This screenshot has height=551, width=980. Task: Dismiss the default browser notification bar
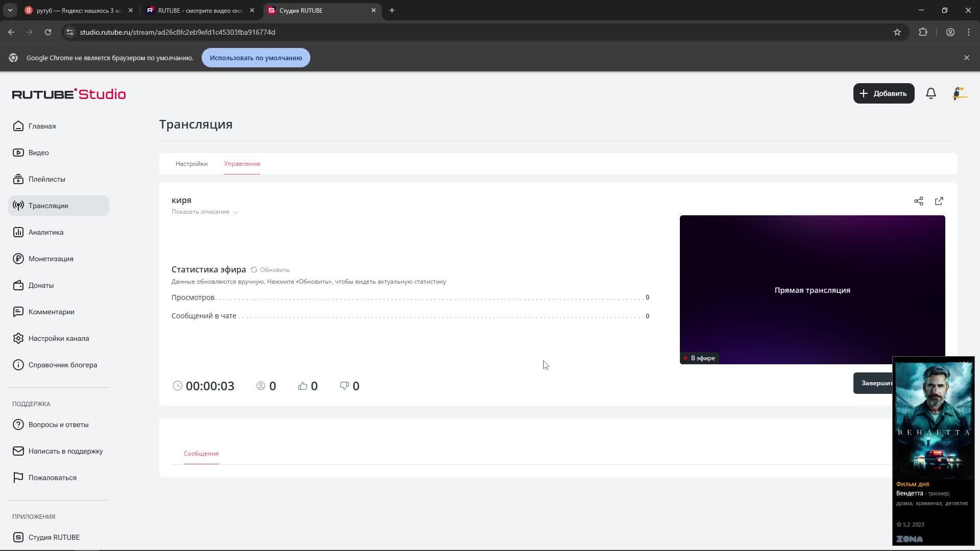[966, 58]
